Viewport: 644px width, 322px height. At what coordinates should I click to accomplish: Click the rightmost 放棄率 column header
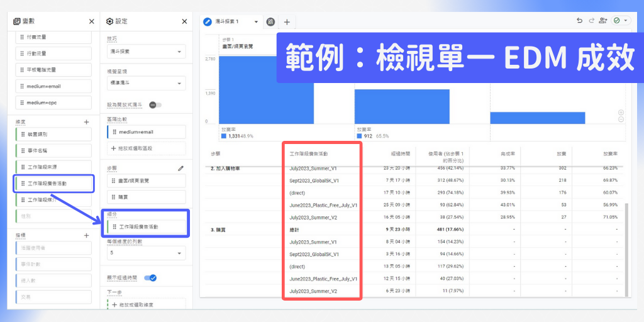[610, 153]
